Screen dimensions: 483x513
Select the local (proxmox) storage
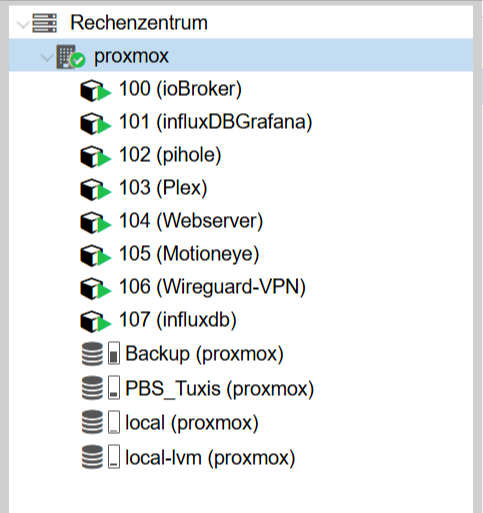tap(192, 423)
